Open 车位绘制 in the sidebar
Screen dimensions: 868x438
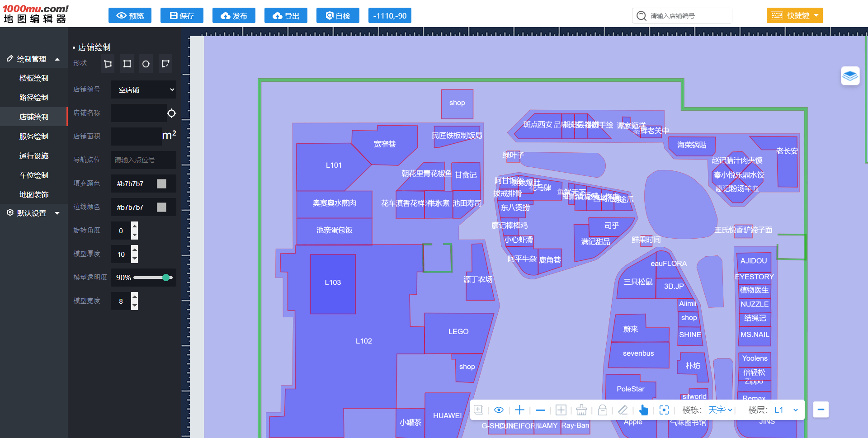click(x=33, y=175)
